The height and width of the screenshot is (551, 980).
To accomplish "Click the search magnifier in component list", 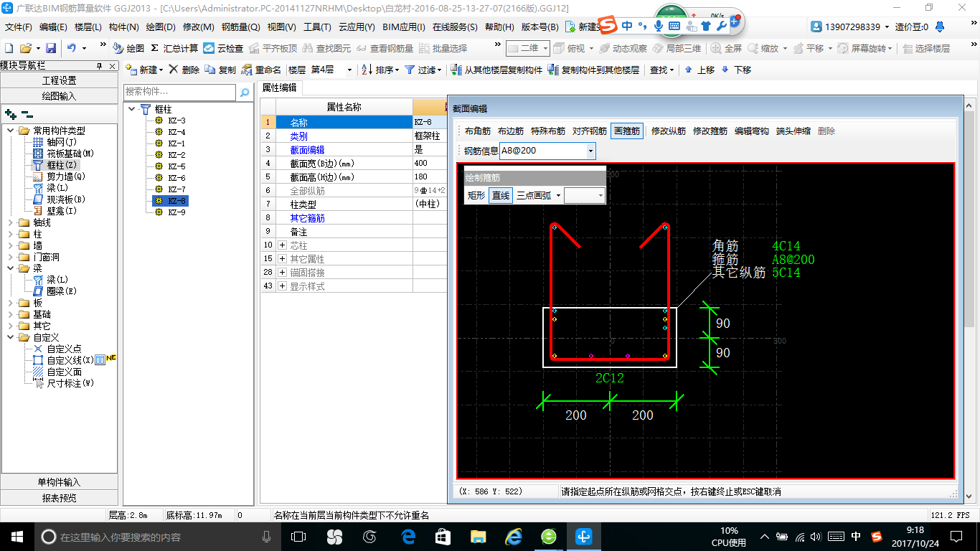I will (245, 92).
